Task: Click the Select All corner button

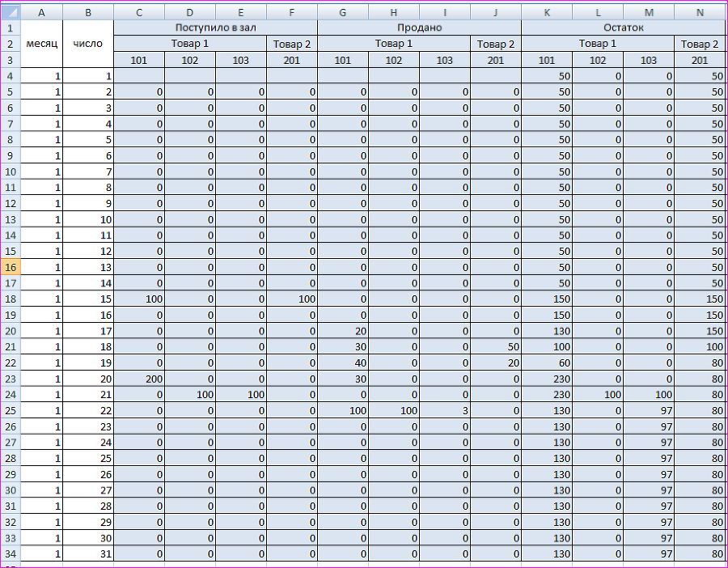Action: pos(11,12)
